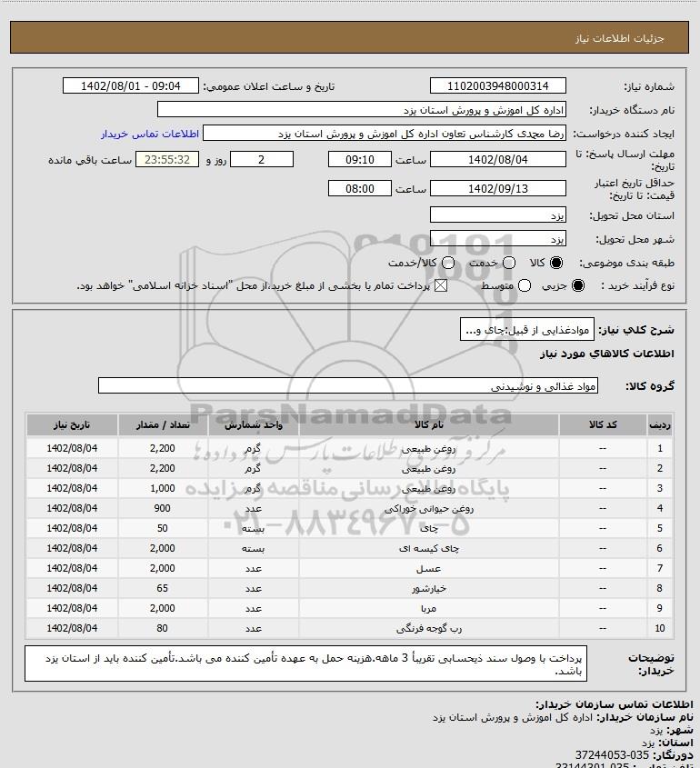Image resolution: width=700 pixels, height=768 pixels.
Task: Click the remaining time 23:55:32 field
Action: coord(167,159)
